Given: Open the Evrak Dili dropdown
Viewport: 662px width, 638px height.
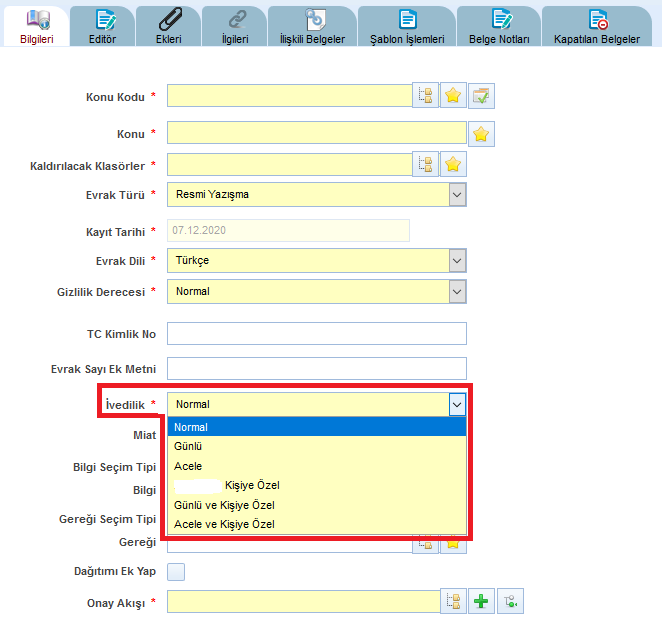Looking at the screenshot, I should tap(457, 261).
